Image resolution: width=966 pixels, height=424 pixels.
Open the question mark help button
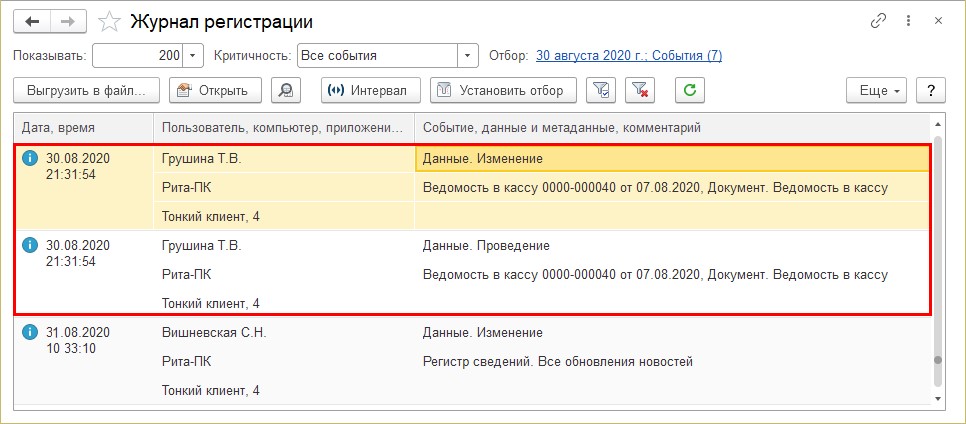[x=931, y=91]
